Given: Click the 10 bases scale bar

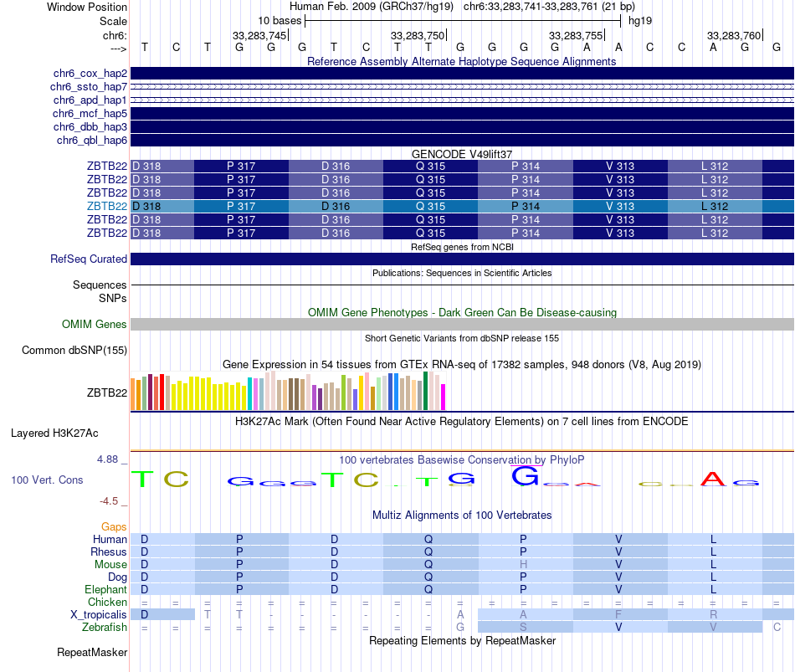Looking at the screenshot, I should 463,21.
